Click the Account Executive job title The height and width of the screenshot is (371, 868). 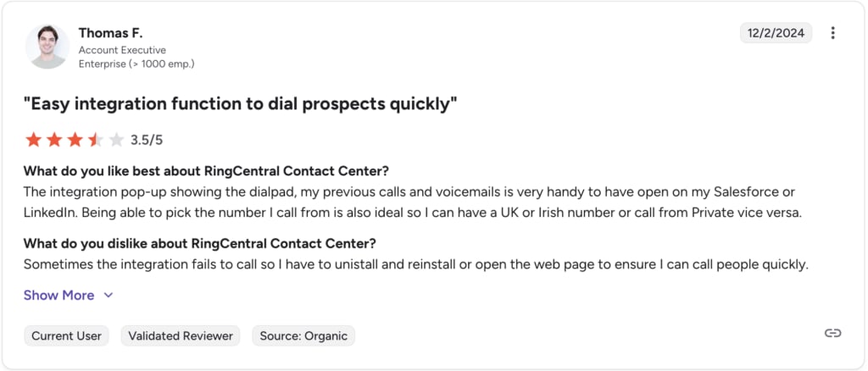pos(122,50)
